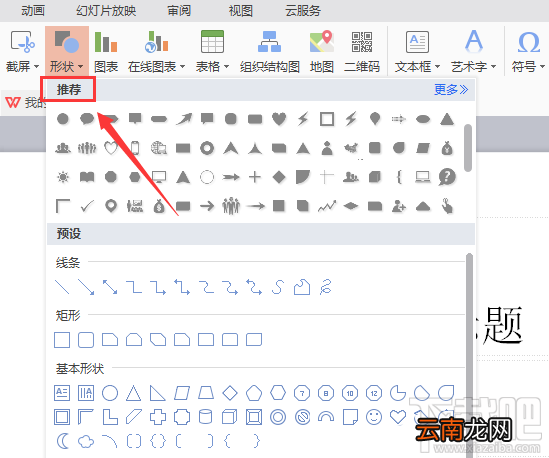Select the pentagon basic shape
The height and width of the screenshot is (458, 549).
pos(253,393)
